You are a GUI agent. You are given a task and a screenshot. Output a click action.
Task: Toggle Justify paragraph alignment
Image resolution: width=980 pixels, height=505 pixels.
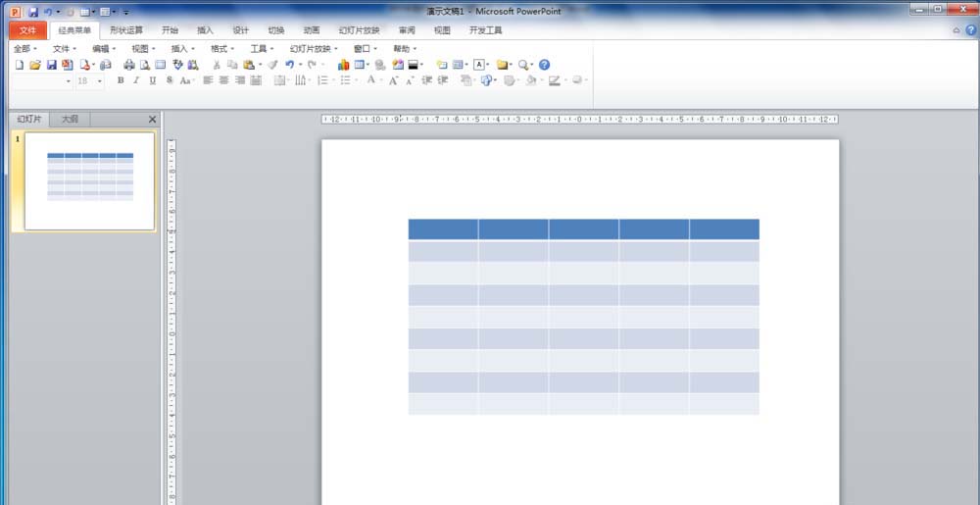[x=256, y=80]
